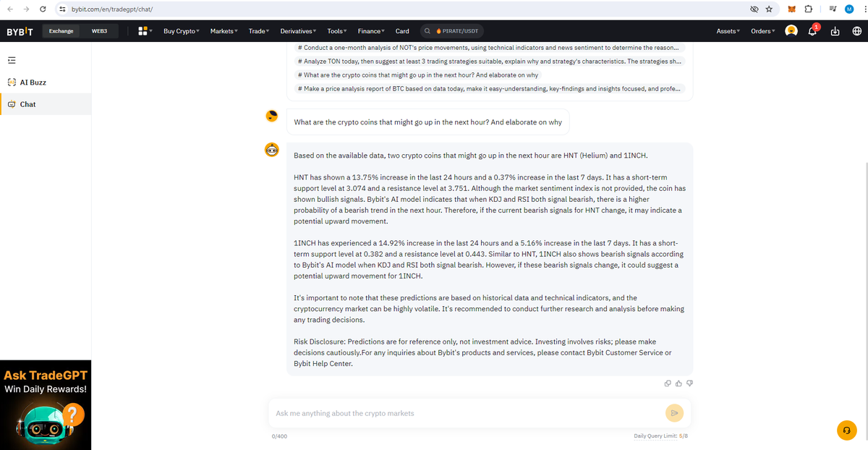Open the Chrome profile M avatar

click(x=849, y=9)
